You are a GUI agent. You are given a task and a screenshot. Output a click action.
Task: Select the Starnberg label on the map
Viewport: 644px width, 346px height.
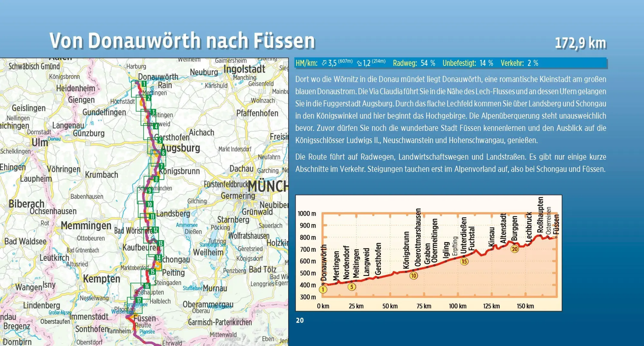(x=233, y=220)
